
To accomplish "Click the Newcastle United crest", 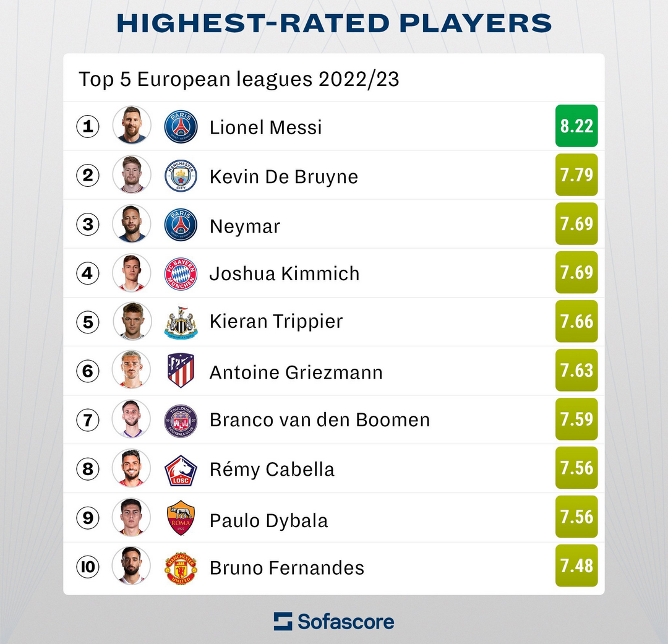I will point(181,323).
